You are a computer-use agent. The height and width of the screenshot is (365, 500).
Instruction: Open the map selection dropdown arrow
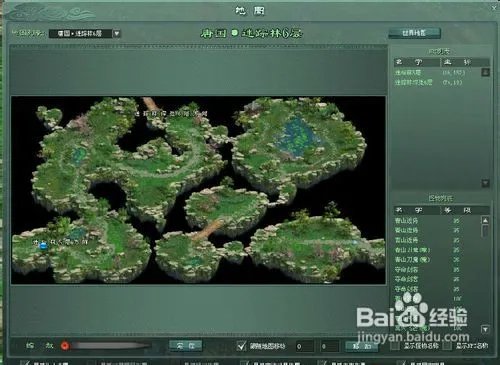click(x=117, y=34)
